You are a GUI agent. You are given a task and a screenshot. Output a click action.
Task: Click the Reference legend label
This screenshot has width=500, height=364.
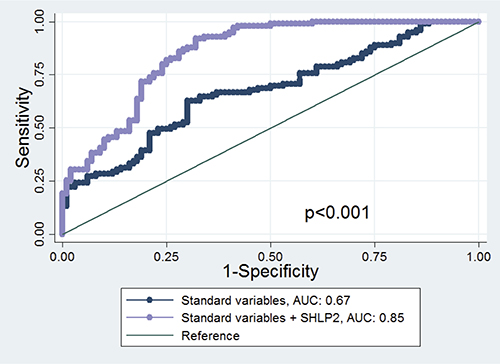tap(210, 336)
